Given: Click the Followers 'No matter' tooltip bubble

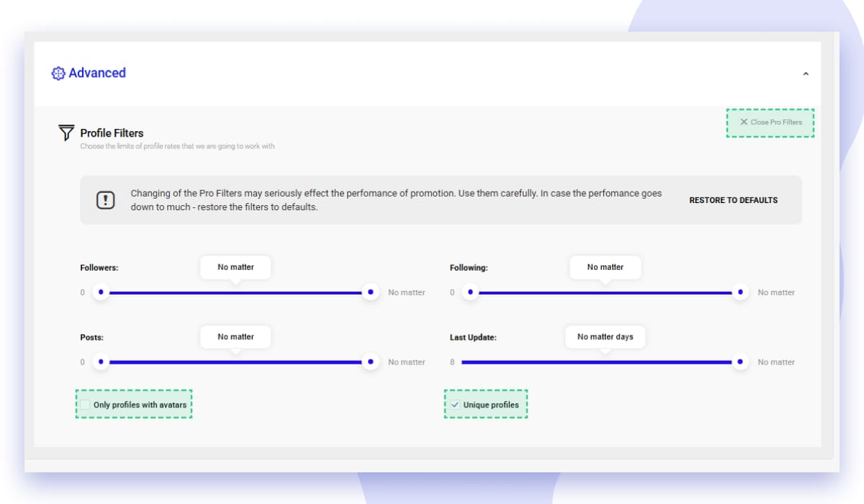Looking at the screenshot, I should click(x=236, y=267).
